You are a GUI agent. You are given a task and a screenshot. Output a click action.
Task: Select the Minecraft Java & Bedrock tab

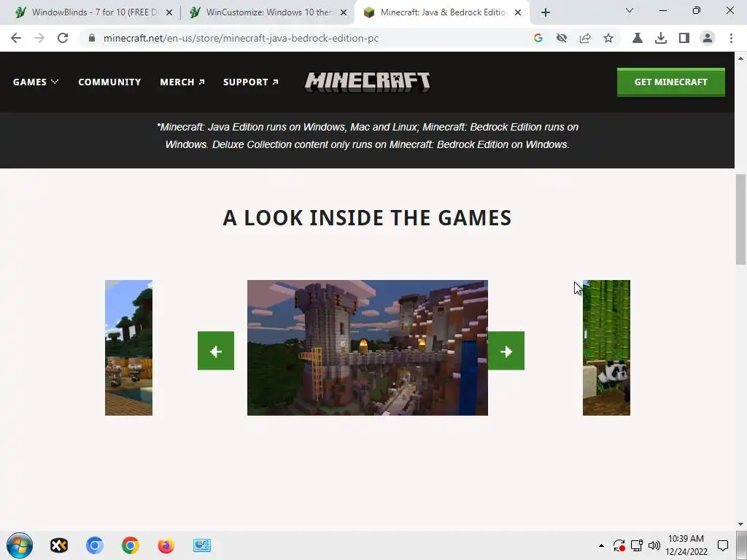441,12
